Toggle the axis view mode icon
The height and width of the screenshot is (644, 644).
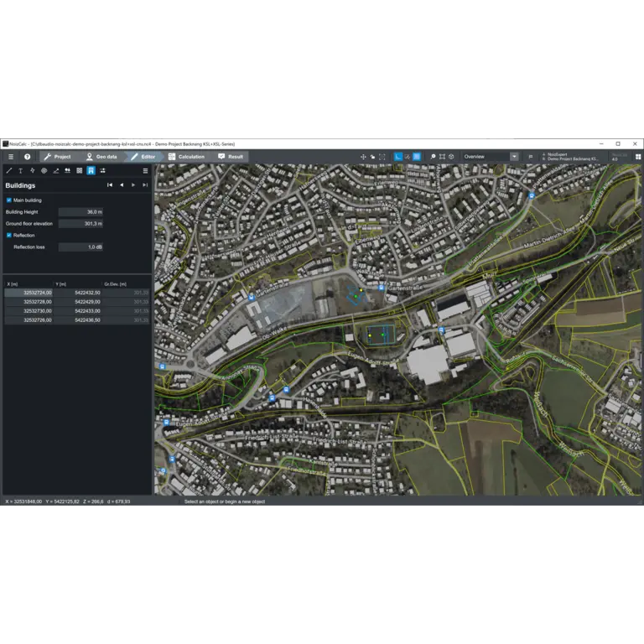point(398,157)
